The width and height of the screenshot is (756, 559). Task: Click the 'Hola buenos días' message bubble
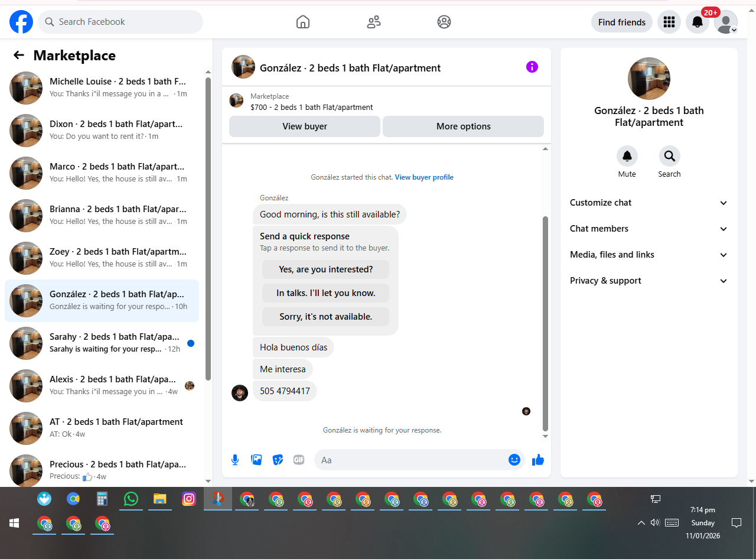[294, 347]
